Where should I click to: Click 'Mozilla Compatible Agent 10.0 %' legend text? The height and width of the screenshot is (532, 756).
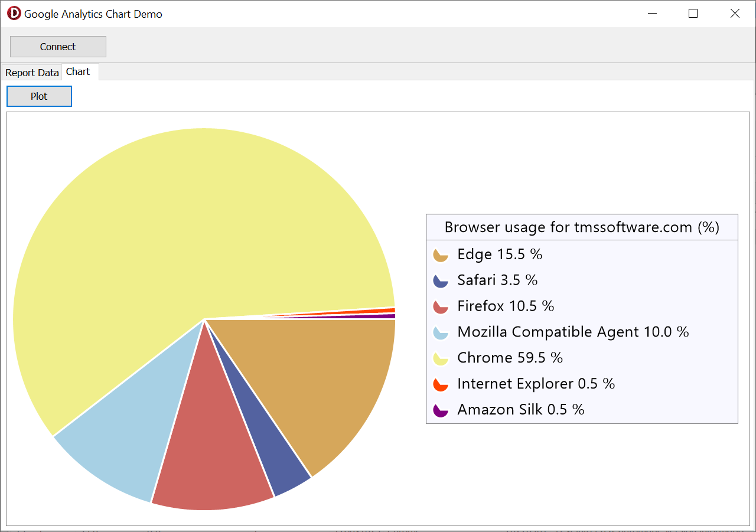(x=573, y=332)
